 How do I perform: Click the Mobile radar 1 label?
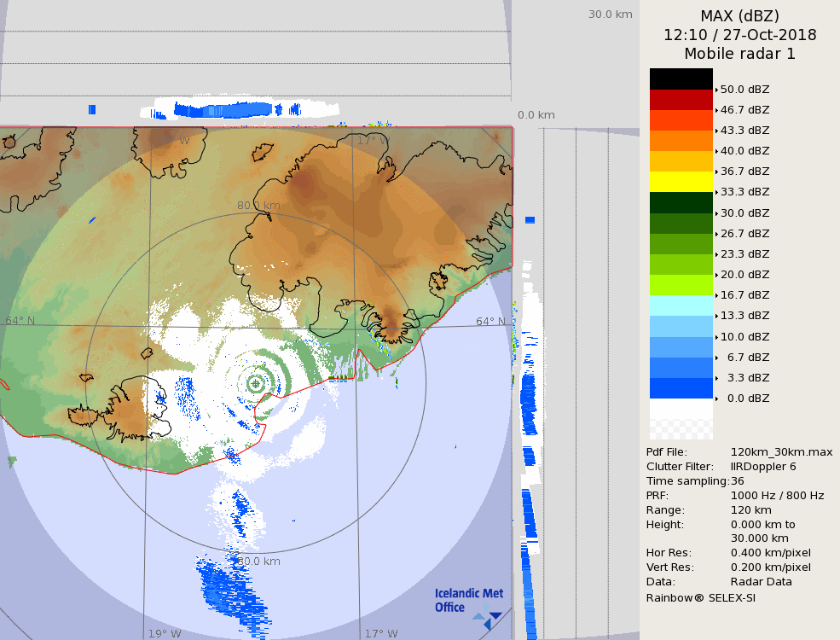739,54
